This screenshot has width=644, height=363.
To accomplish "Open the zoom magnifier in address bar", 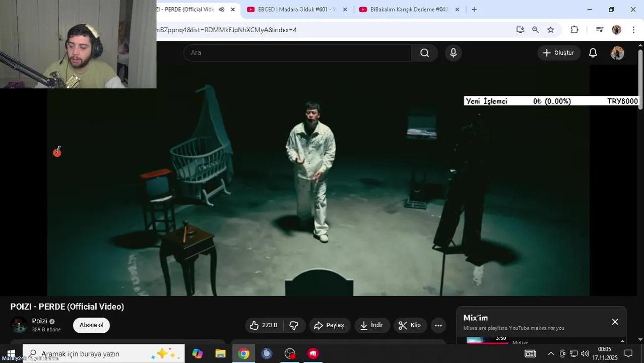I will (x=535, y=30).
